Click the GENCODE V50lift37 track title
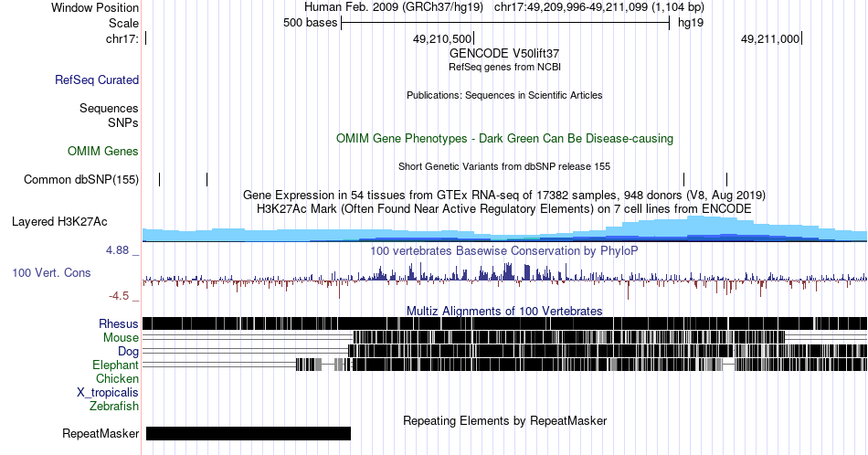This screenshot has height=455, width=868. [x=504, y=54]
